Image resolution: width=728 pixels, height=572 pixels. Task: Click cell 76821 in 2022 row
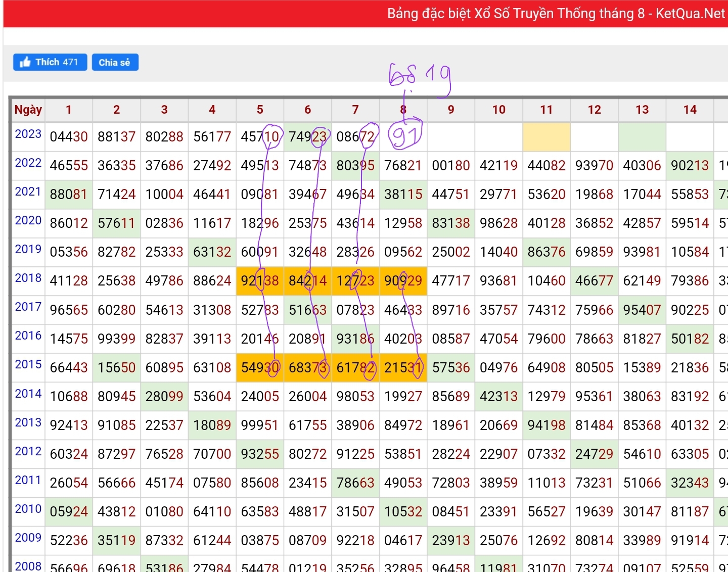[403, 165]
